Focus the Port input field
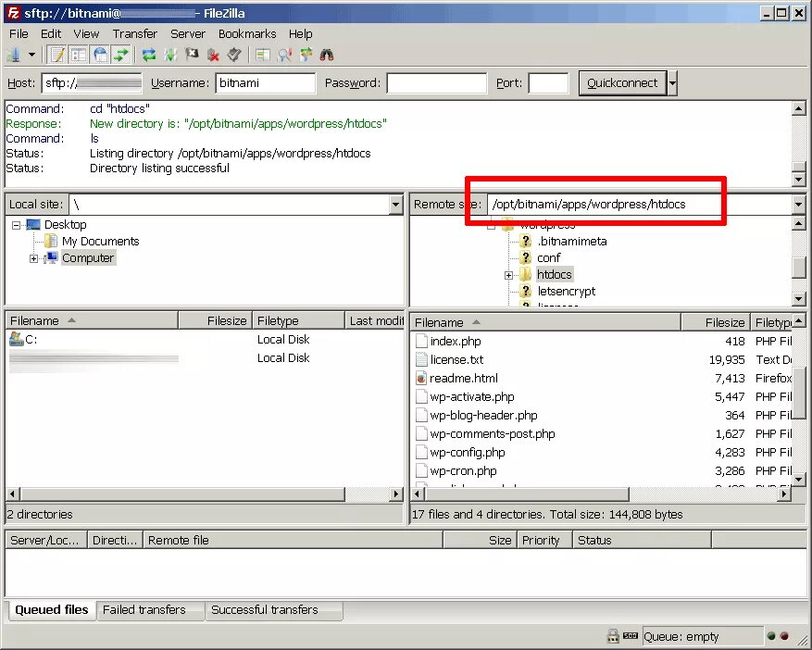 coord(548,82)
